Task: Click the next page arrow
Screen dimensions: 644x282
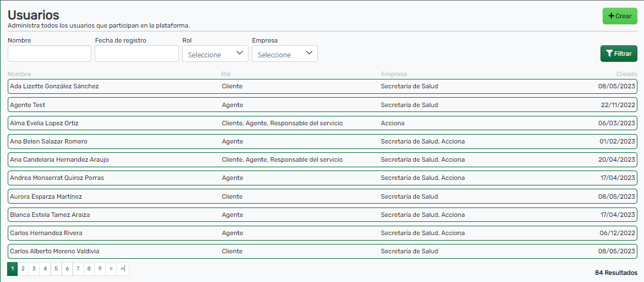Action: click(x=111, y=269)
